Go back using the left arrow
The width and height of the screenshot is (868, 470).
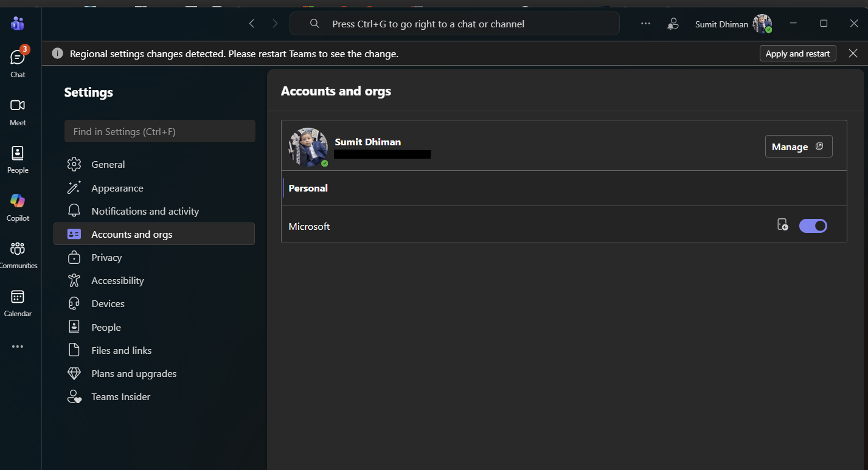[252, 24]
